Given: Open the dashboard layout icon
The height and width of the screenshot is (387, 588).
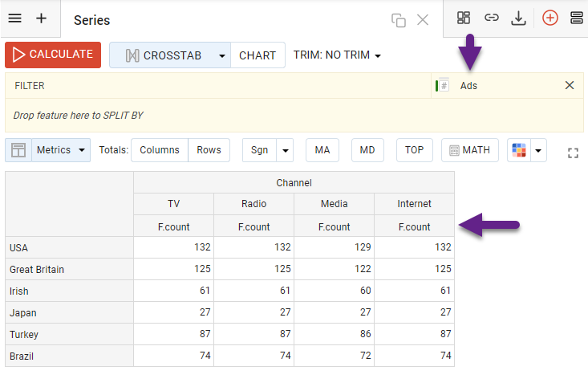Looking at the screenshot, I should (464, 18).
